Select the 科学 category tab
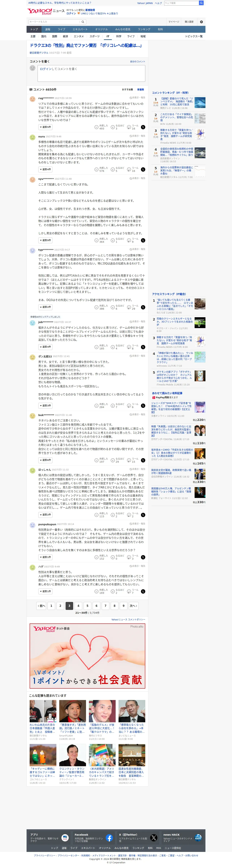This screenshot has width=232, height=868. tap(119, 36)
